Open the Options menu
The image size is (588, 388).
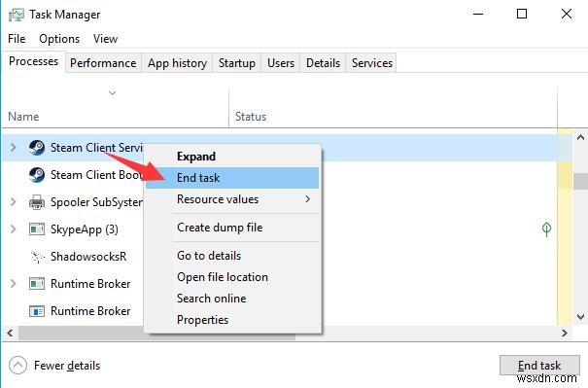[59, 39]
